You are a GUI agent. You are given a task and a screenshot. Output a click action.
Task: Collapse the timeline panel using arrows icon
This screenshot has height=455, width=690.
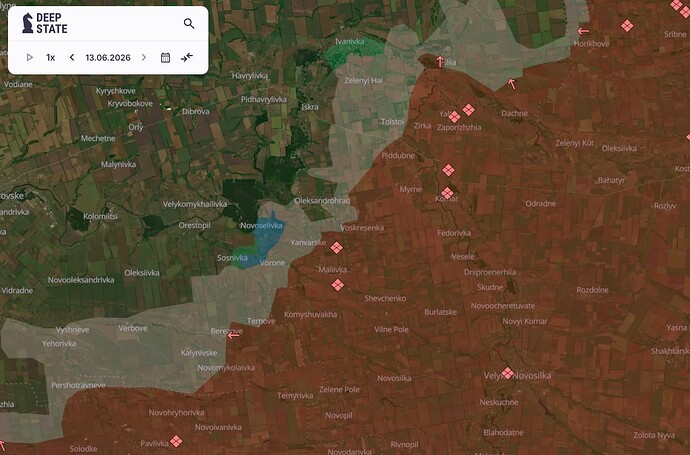(187, 57)
